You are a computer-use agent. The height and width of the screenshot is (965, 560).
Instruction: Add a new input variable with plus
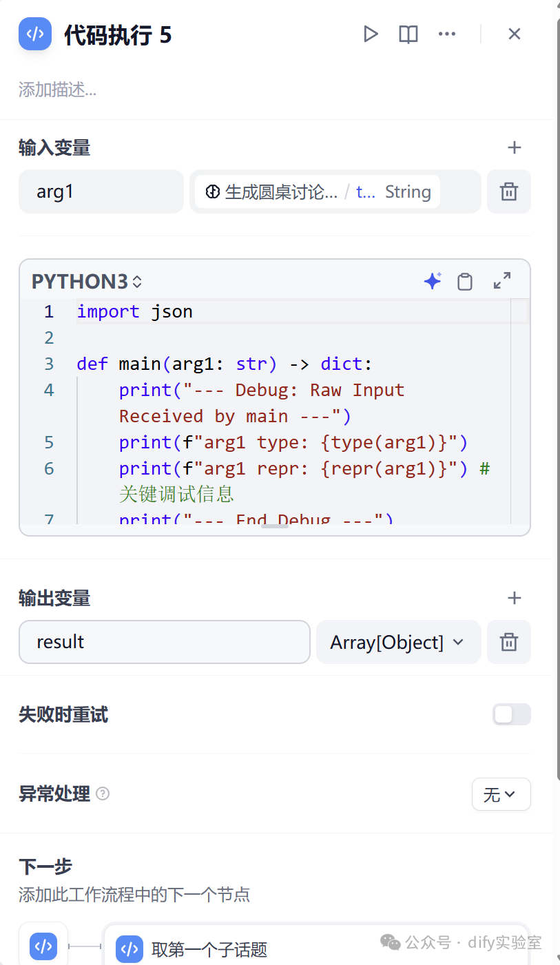click(514, 147)
